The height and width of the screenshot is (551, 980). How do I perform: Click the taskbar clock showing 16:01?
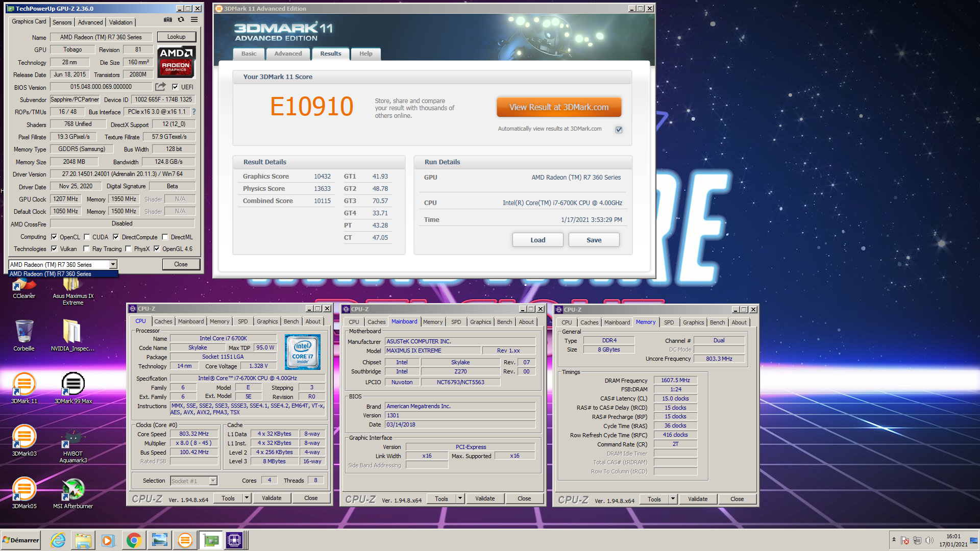tap(953, 540)
